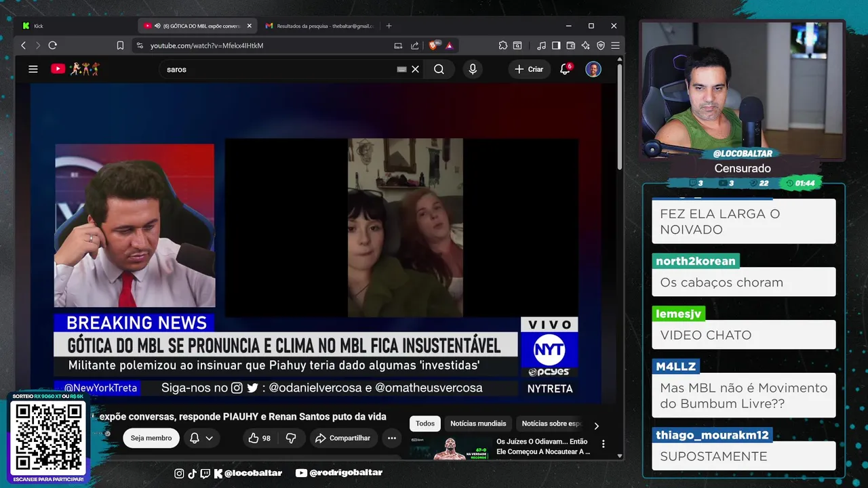Show more filter chips with the right chevron
This screenshot has height=488, width=868.
(596, 426)
